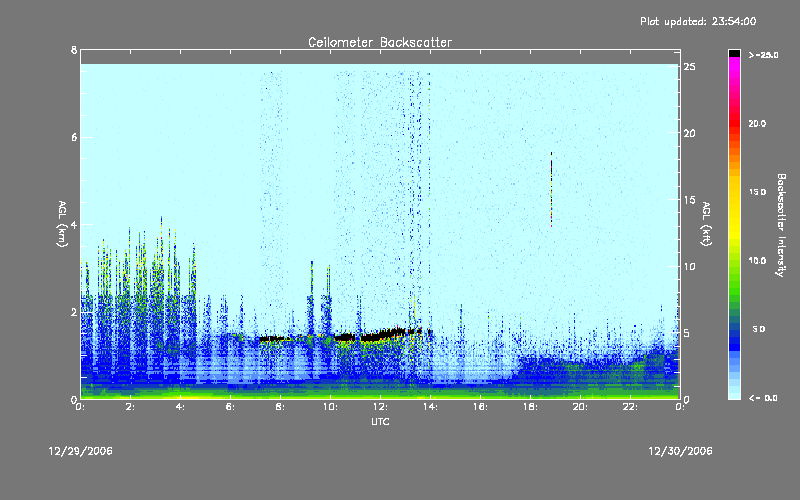The width and height of the screenshot is (800, 500).
Task: Click the black top segment of colorbar
Action: pyautogui.click(x=734, y=53)
